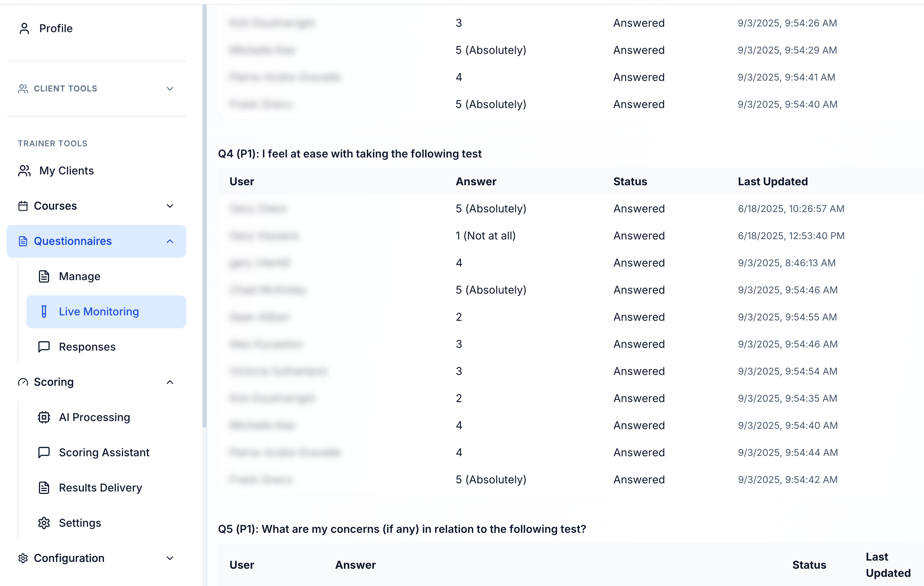Select the Courses calendar icon
The height and width of the screenshot is (586, 924).
[24, 206]
